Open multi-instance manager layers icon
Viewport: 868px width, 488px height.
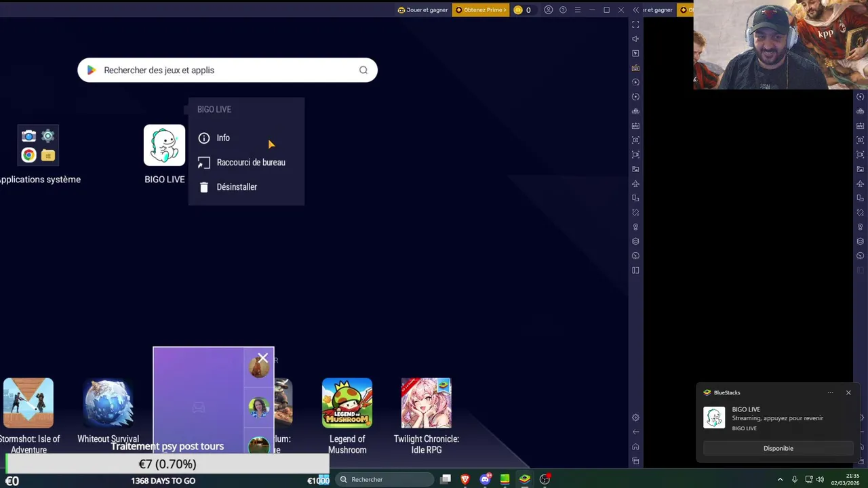635,241
